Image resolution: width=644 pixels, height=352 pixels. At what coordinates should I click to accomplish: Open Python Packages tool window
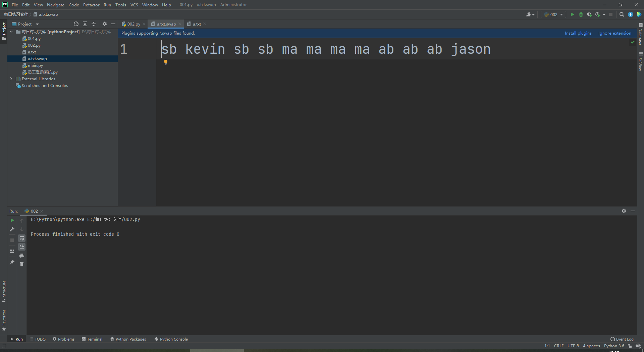[x=128, y=339]
